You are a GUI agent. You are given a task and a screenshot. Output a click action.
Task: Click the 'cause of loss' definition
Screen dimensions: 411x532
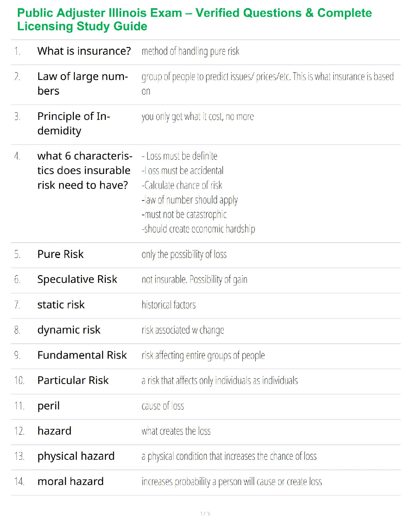tap(163, 406)
